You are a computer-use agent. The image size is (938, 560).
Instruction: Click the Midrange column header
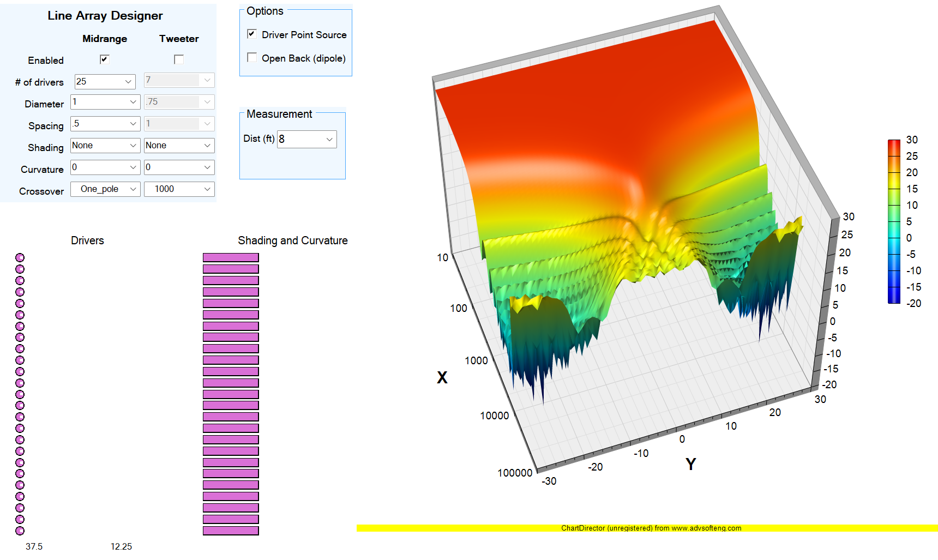[105, 39]
